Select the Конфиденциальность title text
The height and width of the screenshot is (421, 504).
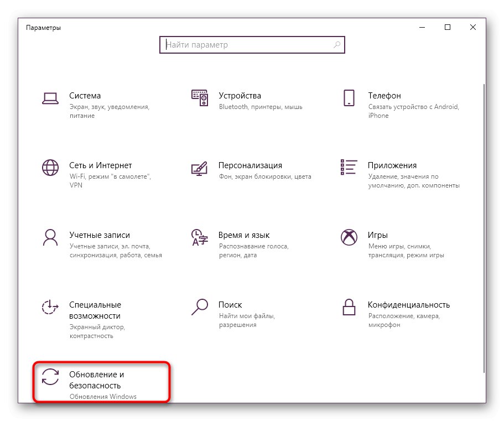(408, 305)
